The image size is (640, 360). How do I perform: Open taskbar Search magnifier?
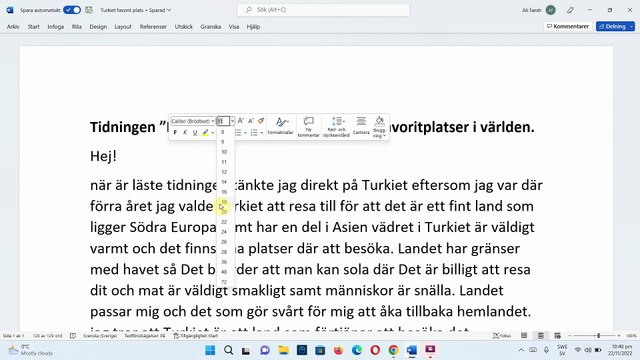point(229,350)
